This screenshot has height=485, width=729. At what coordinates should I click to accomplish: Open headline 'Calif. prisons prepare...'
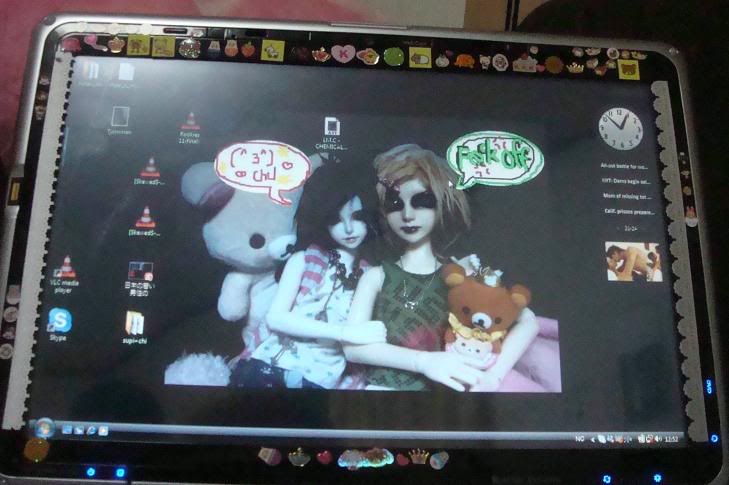(x=629, y=212)
